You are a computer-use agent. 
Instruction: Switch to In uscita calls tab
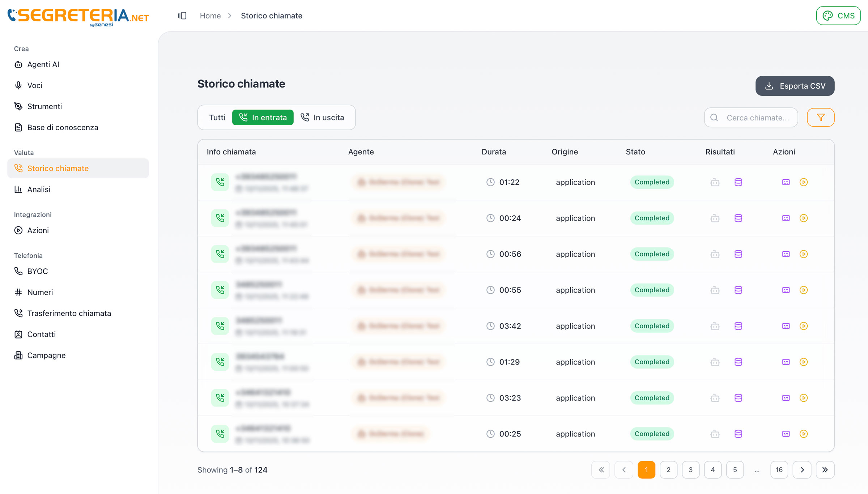(323, 118)
